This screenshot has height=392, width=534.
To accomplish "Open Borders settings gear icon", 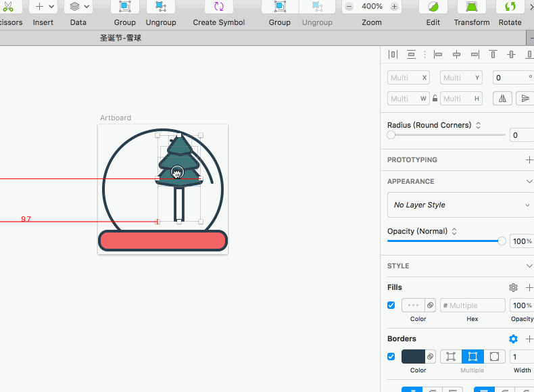I will tap(513, 339).
